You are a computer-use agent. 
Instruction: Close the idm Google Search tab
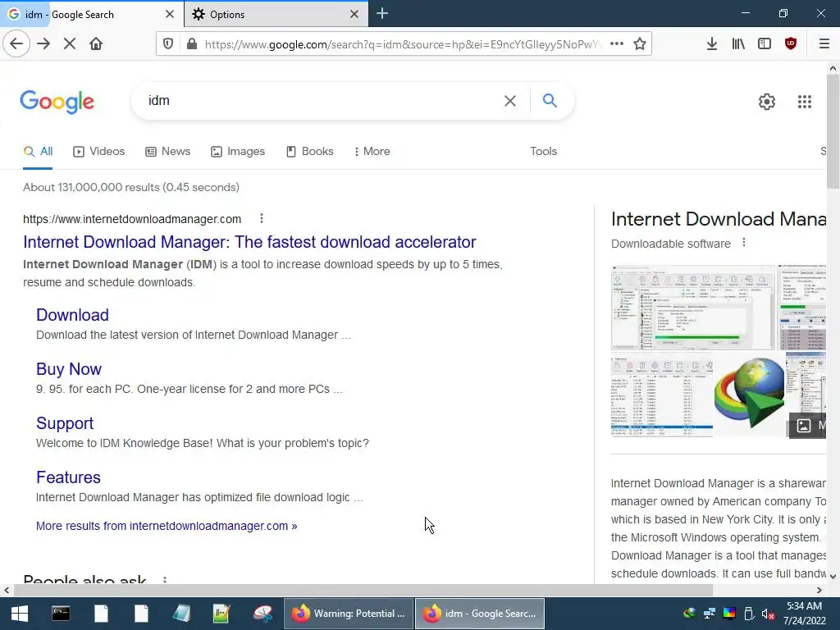point(169,15)
